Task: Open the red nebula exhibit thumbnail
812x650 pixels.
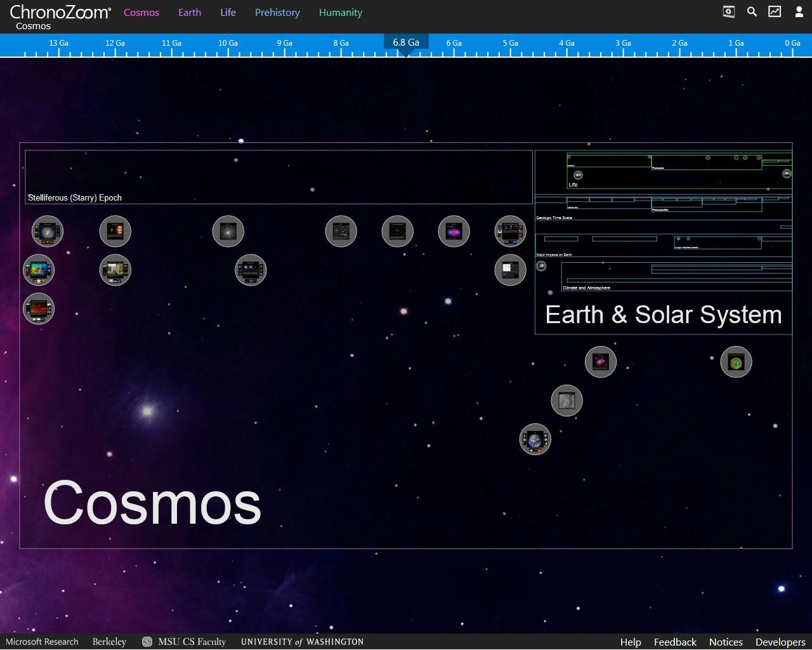Action: [39, 309]
